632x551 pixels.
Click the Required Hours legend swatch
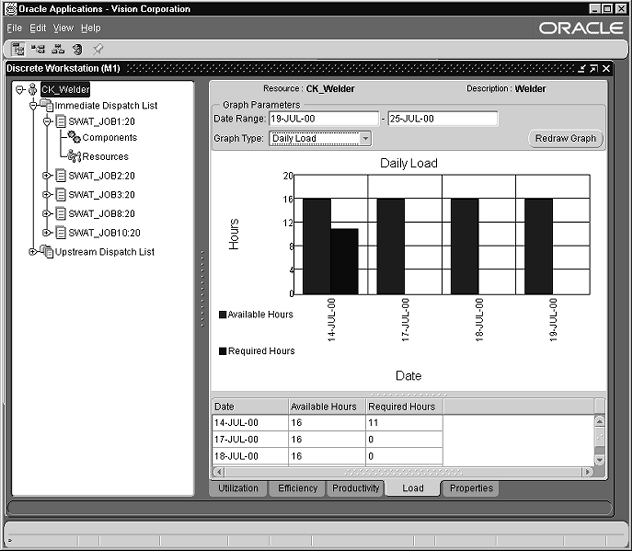coord(222,351)
